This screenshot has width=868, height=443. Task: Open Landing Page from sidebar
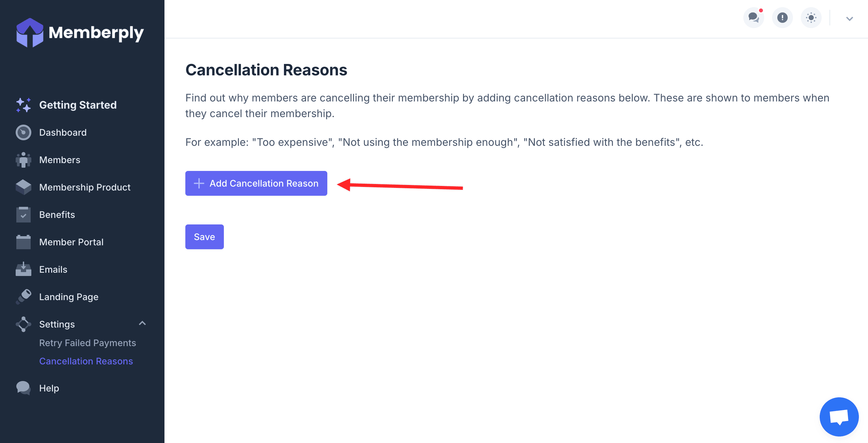coord(69,297)
